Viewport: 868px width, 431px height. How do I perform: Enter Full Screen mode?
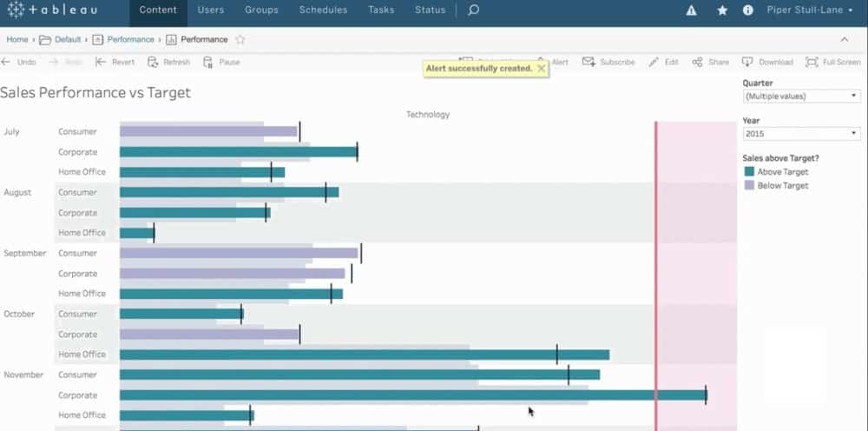(833, 63)
